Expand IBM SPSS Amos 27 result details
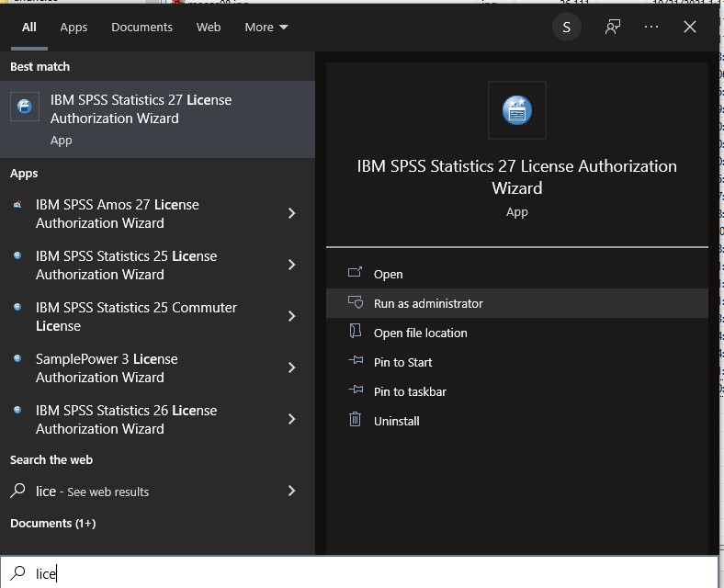 291,213
